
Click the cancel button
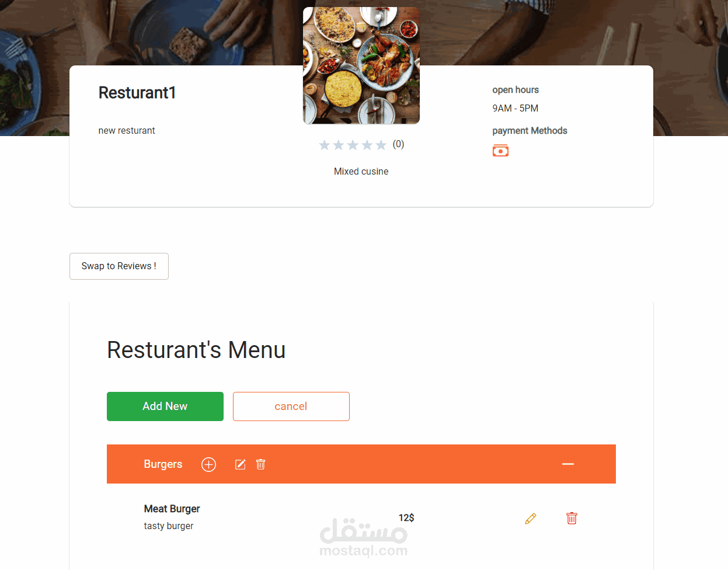pyautogui.click(x=291, y=406)
